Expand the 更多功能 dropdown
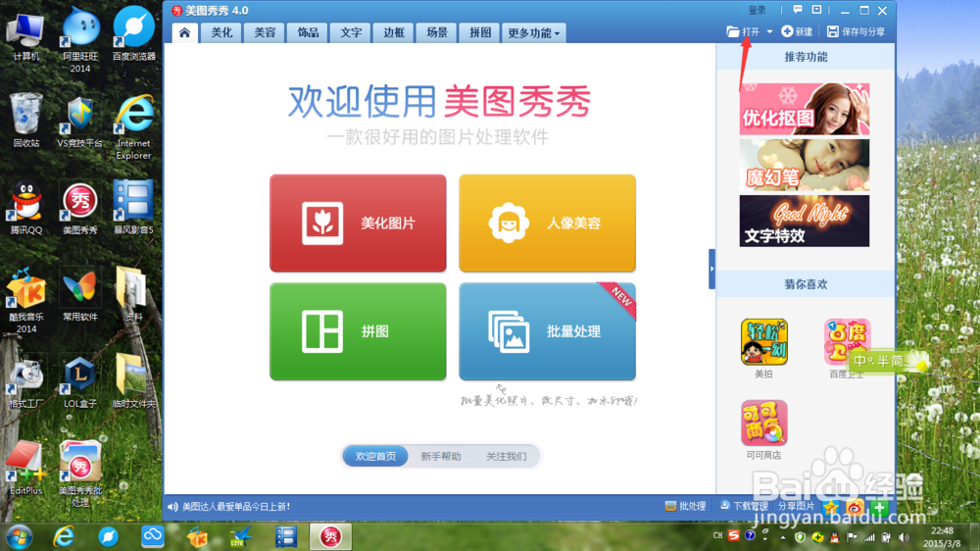This screenshot has width=980, height=551. [x=534, y=32]
